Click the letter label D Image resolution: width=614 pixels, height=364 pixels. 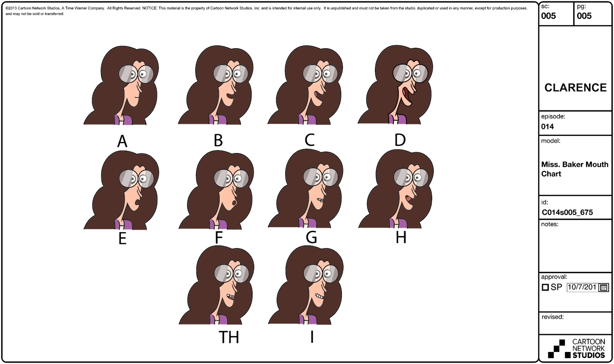[x=400, y=140]
